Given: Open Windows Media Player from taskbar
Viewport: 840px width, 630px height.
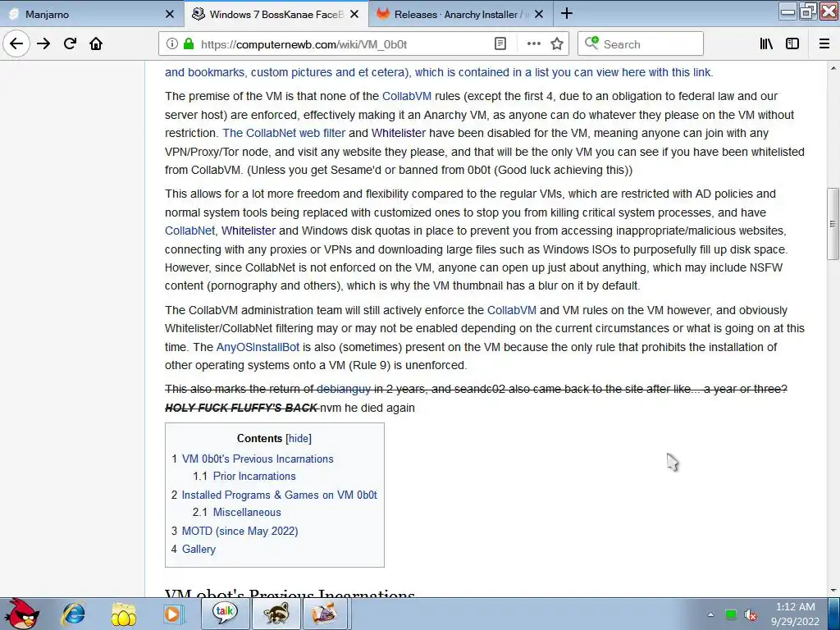Looking at the screenshot, I should click(172, 614).
